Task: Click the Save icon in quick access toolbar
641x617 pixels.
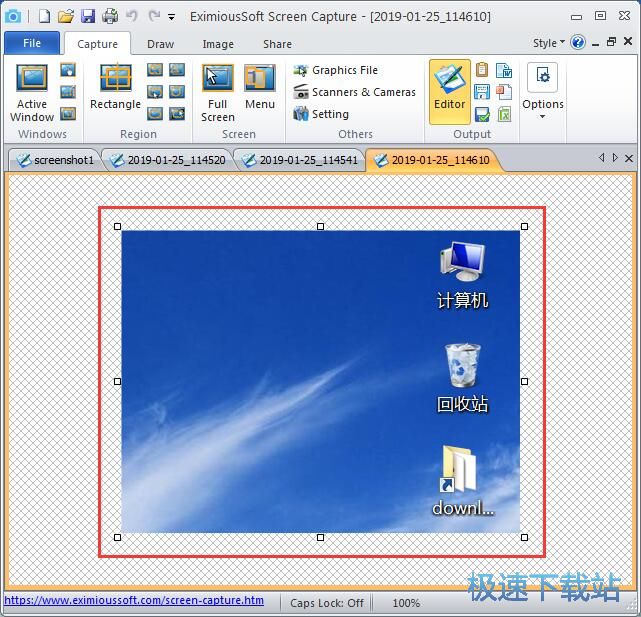Action: point(88,16)
